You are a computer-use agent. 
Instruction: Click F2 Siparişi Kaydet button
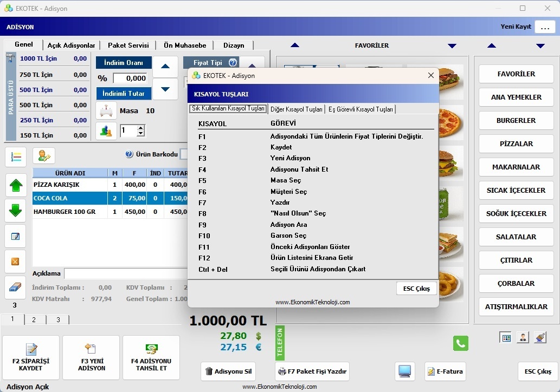pos(31,357)
